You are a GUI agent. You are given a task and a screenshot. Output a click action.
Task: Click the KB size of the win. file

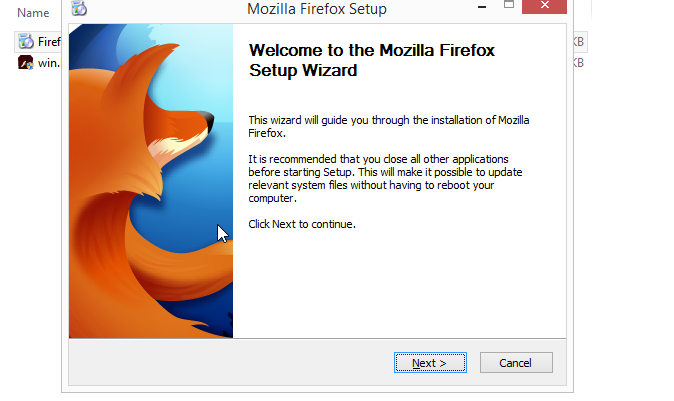pyautogui.click(x=579, y=63)
